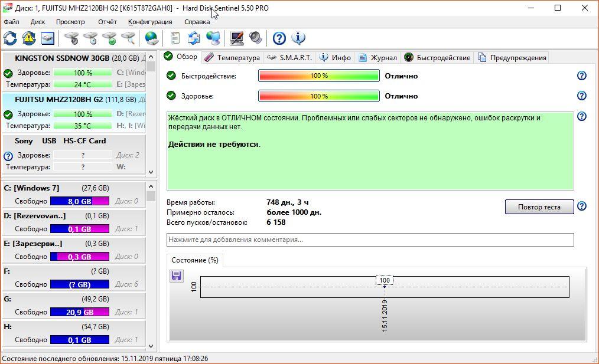Select the G: partition entry
Image resolution: width=599 pixels, height=364 pixels.
tap(74, 306)
